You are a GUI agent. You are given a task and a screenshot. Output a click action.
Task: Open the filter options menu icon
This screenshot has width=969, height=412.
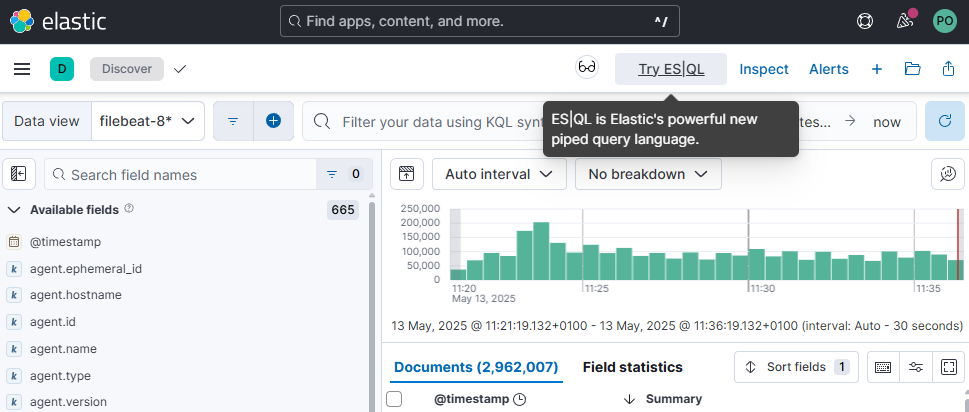(233, 121)
